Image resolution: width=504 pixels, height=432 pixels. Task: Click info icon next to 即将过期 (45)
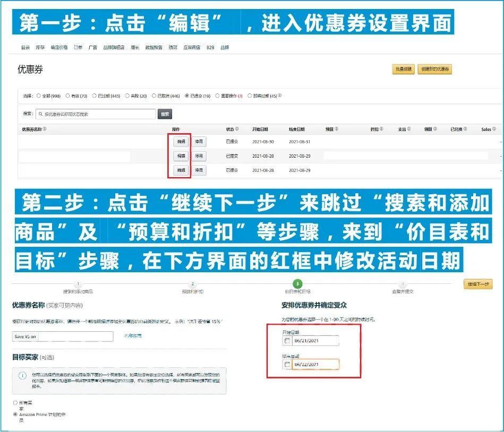[280, 96]
